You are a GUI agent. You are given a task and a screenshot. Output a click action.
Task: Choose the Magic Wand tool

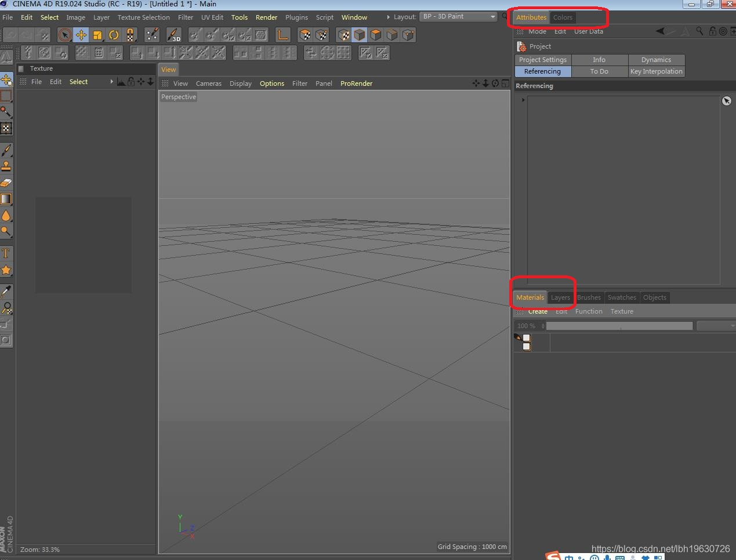click(6, 112)
